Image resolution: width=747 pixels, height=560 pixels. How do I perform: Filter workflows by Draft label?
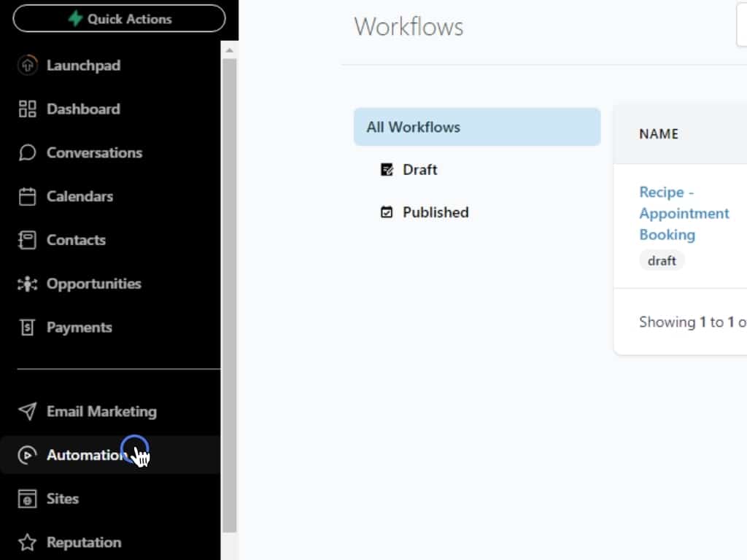point(419,170)
